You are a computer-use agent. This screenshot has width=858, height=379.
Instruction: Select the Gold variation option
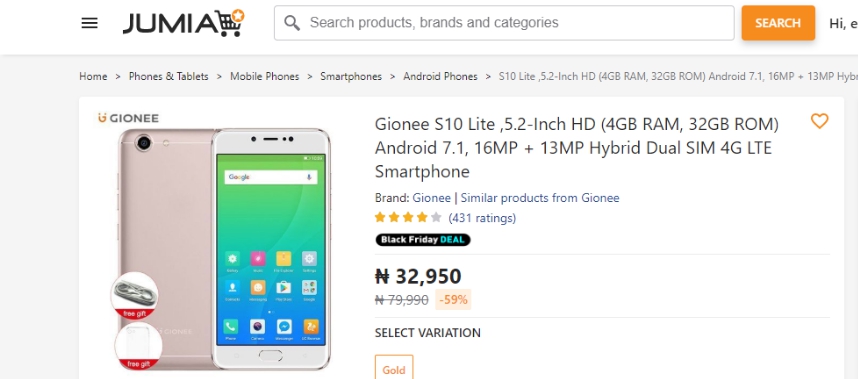(x=394, y=368)
